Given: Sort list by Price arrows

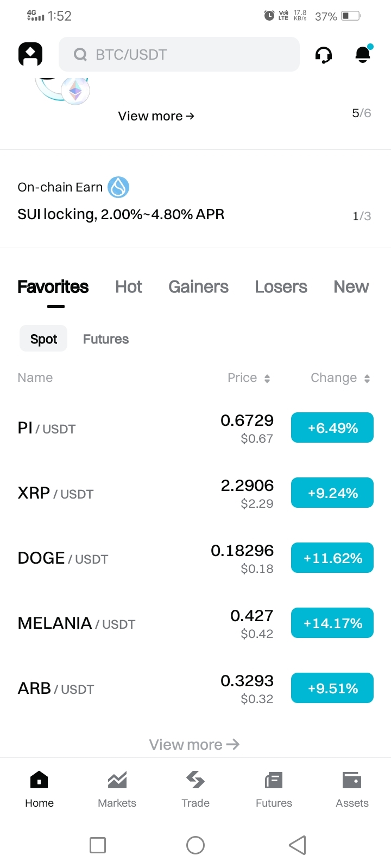Looking at the screenshot, I should [x=267, y=378].
